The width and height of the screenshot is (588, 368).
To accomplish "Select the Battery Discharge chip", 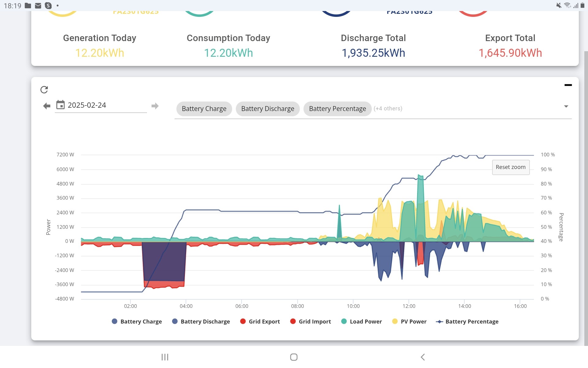I will click(x=268, y=109).
